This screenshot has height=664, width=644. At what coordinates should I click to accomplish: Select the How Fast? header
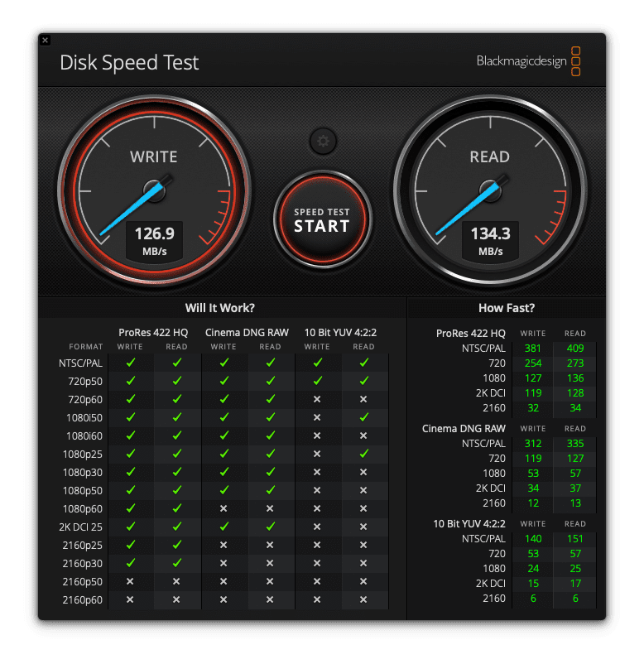coord(507,308)
